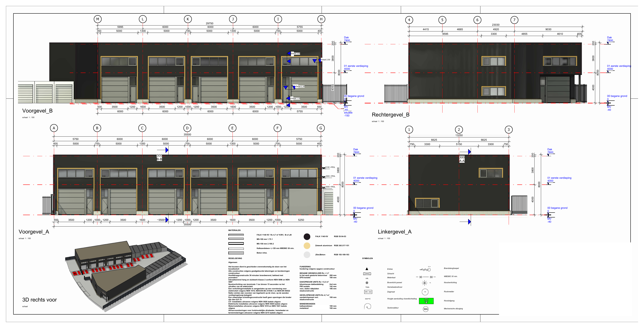The width and height of the screenshot is (644, 328).
Task: Click the crossed-box Schacht symbol in legend
Action: click(367, 274)
